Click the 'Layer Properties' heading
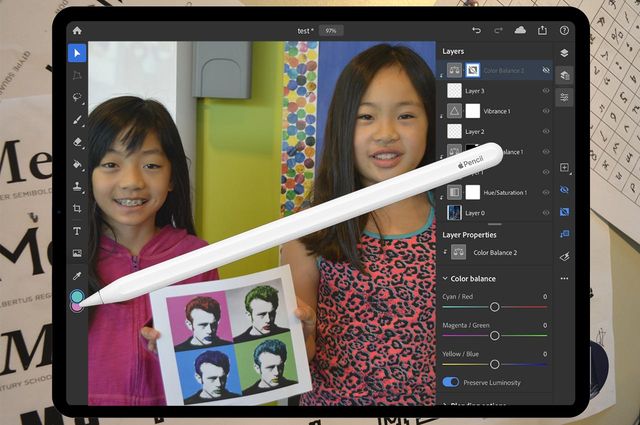The width and height of the screenshot is (640, 425). [x=469, y=235]
